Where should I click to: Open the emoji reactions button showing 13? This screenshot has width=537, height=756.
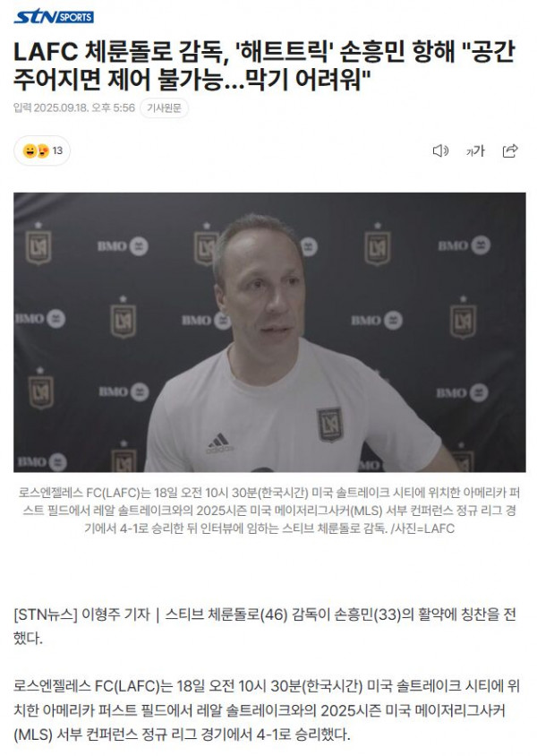tap(42, 150)
